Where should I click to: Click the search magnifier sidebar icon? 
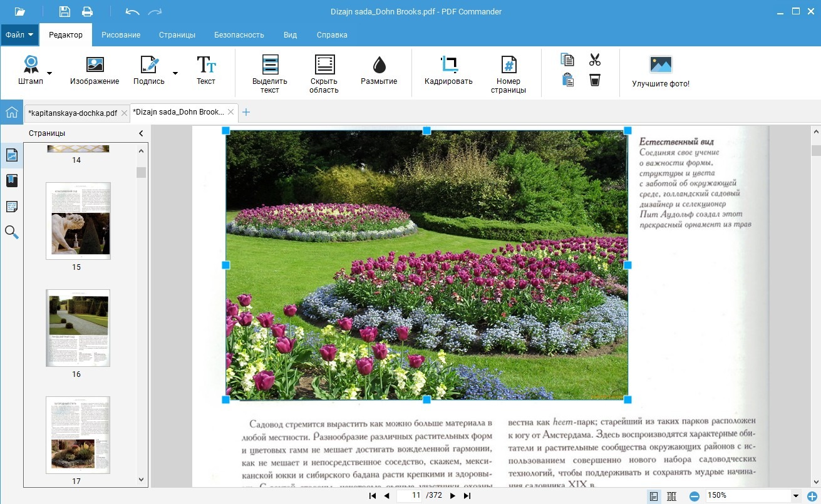pyautogui.click(x=12, y=232)
